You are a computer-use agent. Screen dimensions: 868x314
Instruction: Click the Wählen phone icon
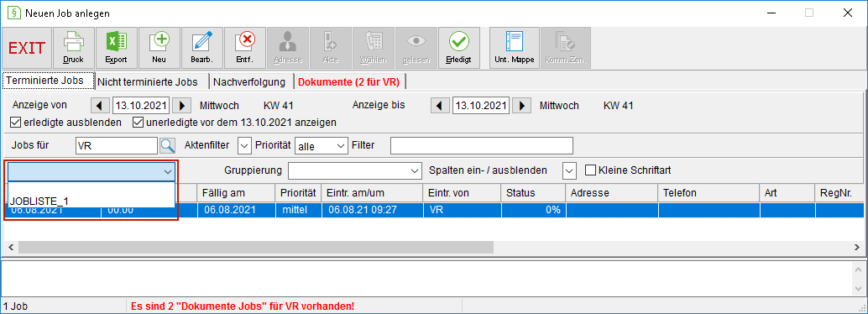pyautogui.click(x=373, y=48)
